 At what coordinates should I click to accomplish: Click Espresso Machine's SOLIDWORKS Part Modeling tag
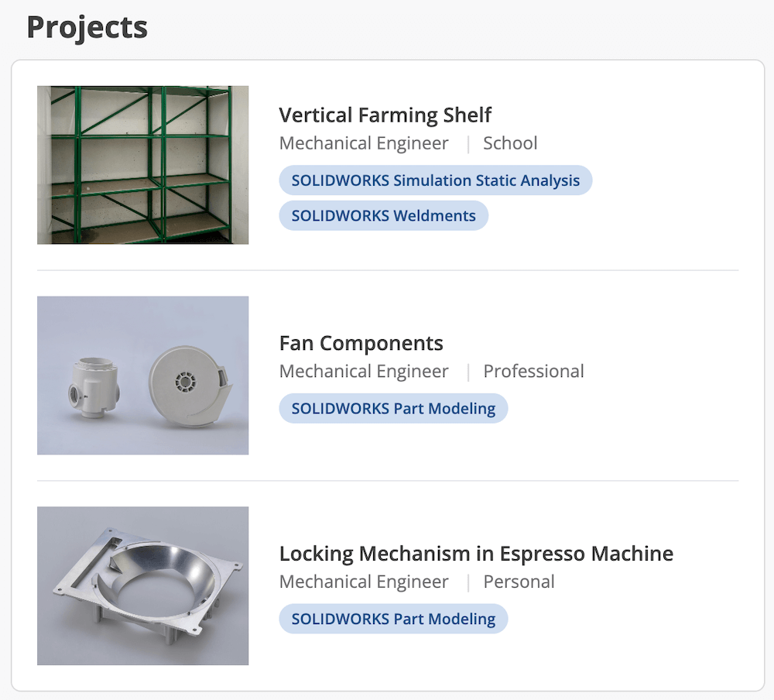pyautogui.click(x=393, y=619)
